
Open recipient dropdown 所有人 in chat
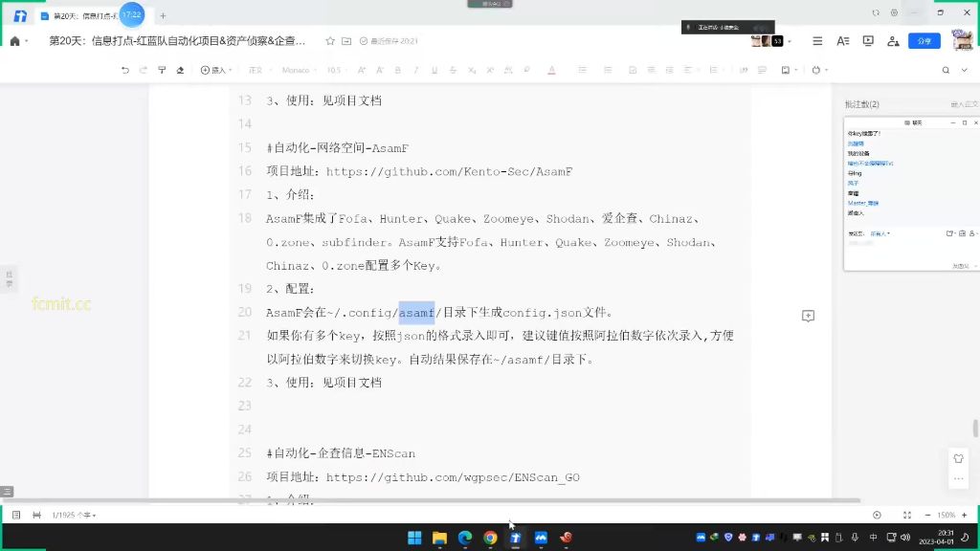(x=880, y=233)
